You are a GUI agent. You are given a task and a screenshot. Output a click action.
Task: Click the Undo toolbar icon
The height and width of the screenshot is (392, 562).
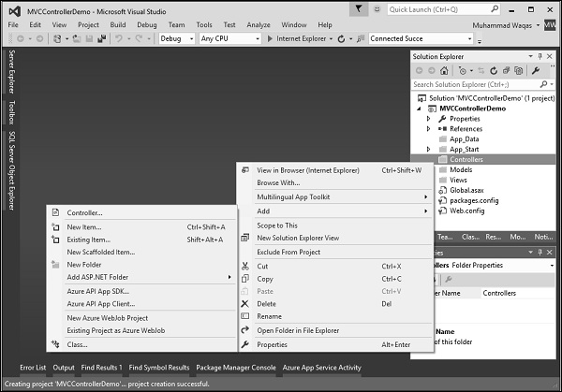pyautogui.click(x=119, y=38)
